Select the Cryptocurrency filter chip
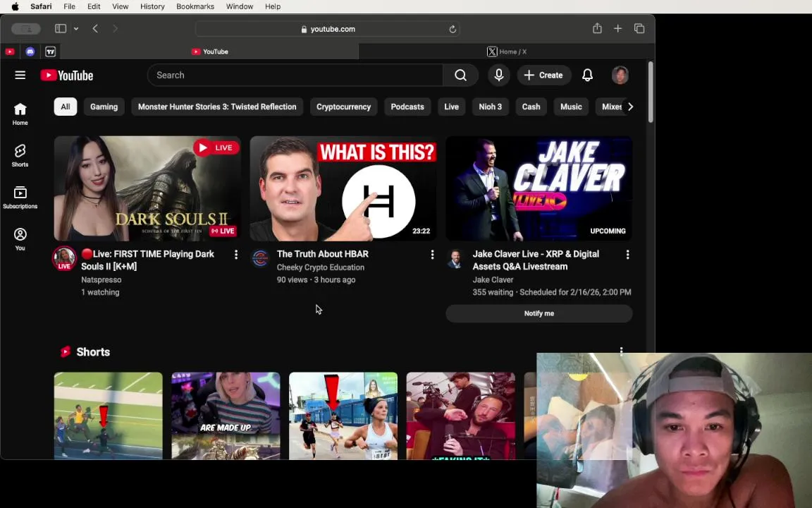This screenshot has height=508, width=812. coord(343,107)
